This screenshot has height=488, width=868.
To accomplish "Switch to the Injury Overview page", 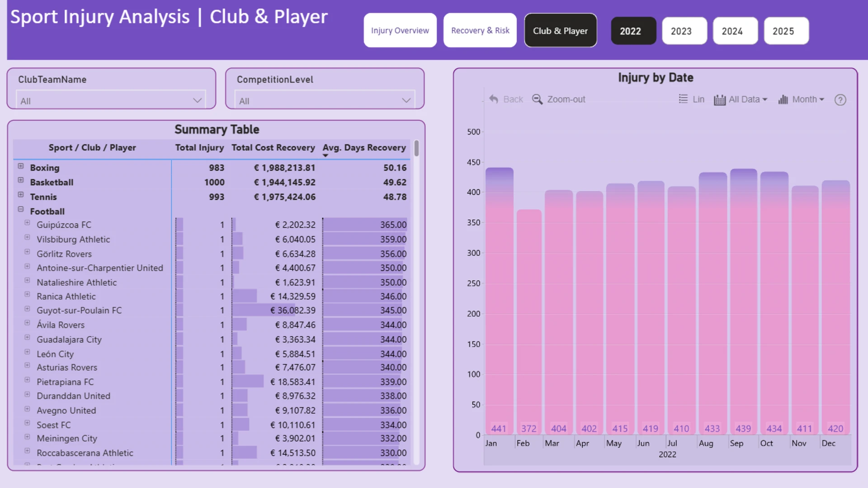I will click(x=400, y=30).
